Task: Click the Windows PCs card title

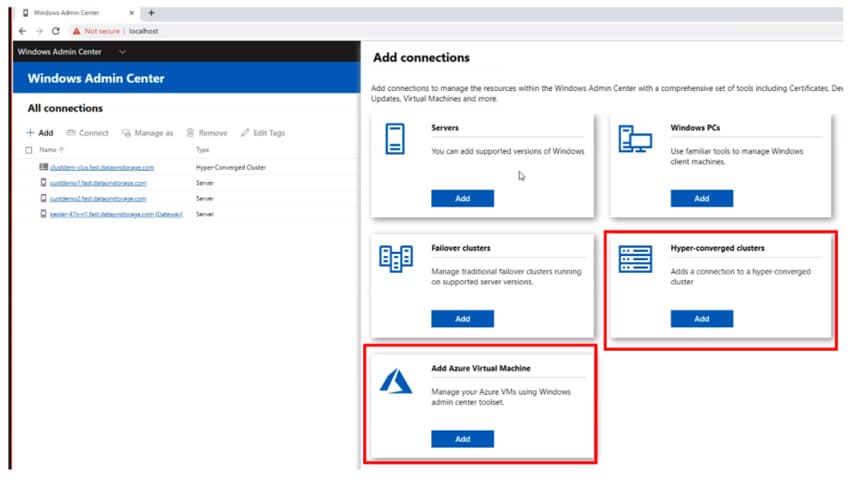Action: pos(695,128)
